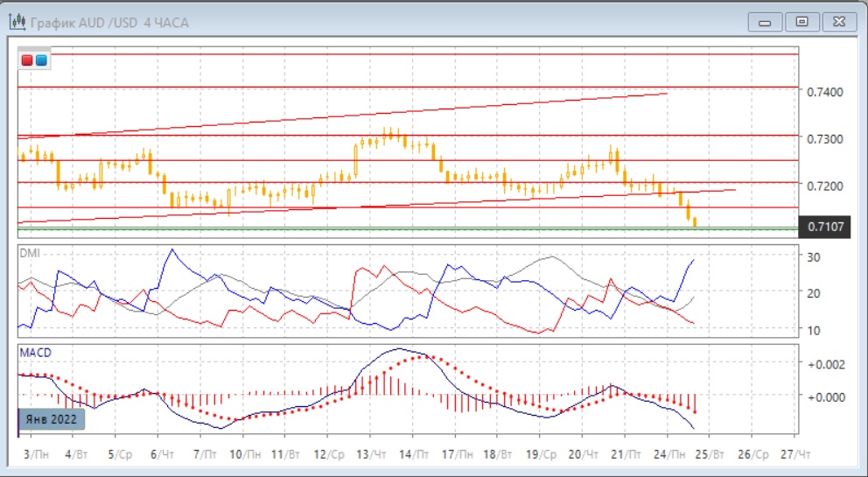The height and width of the screenshot is (477, 868).
Task: Click the 20/Чт date on time axis
Action: [x=583, y=454]
